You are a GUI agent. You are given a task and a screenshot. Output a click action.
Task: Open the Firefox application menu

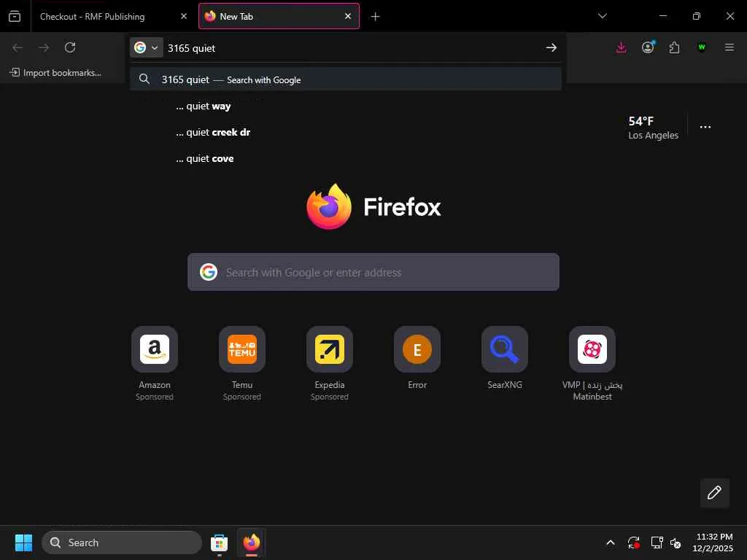click(729, 47)
